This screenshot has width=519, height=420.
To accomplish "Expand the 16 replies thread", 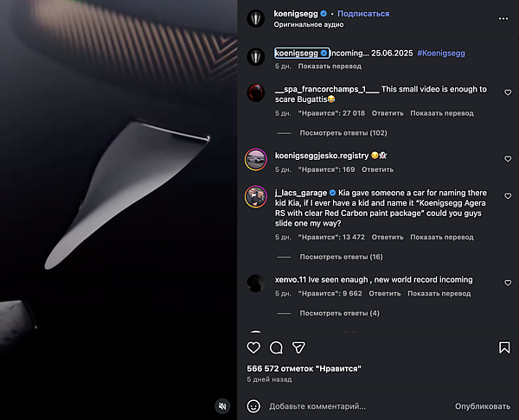I will click(341, 257).
